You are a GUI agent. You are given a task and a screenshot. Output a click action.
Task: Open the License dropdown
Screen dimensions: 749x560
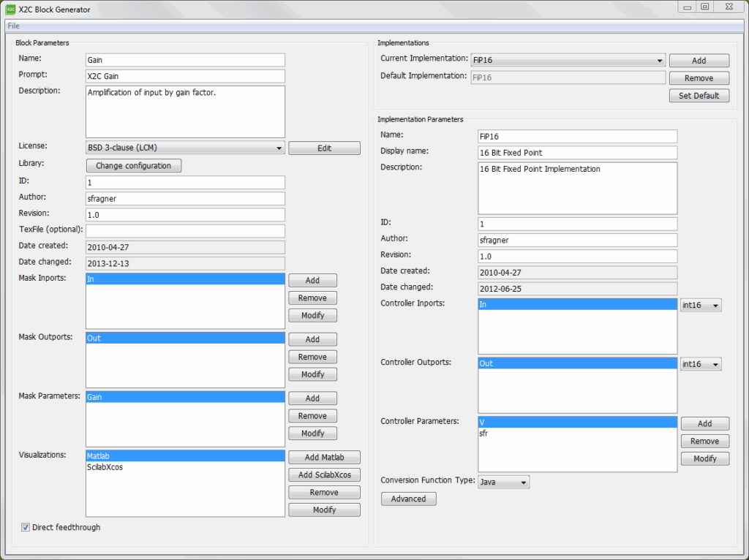[185, 148]
